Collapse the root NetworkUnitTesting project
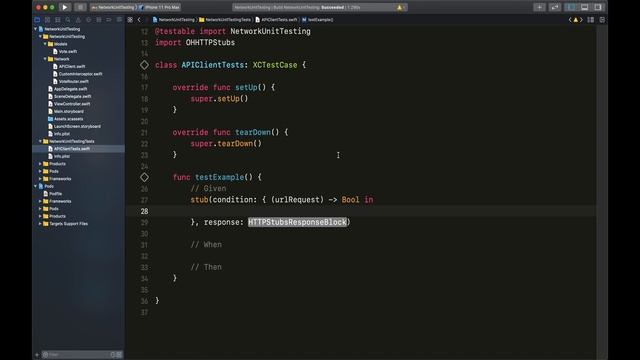 pyautogui.click(x=36, y=29)
